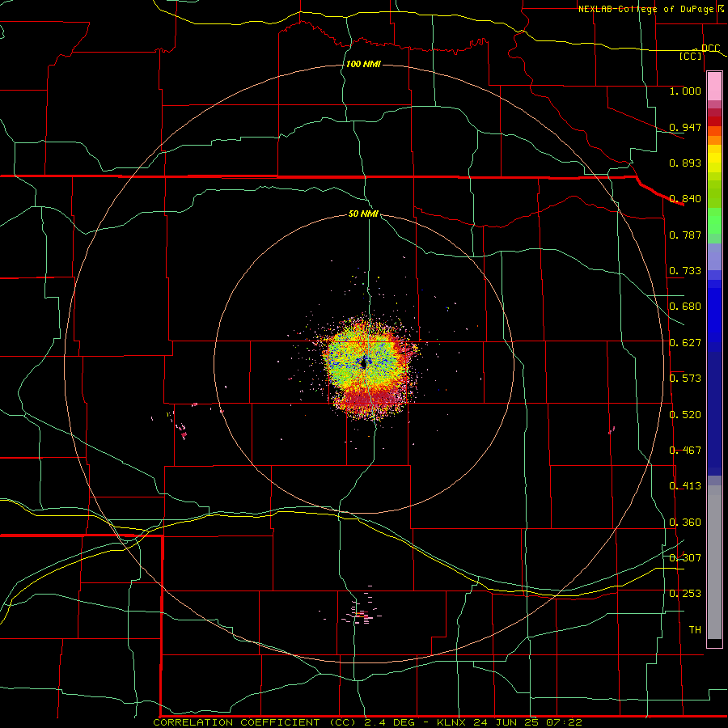
Task: Click the 1.000 value on the color scale
Action: [x=685, y=91]
